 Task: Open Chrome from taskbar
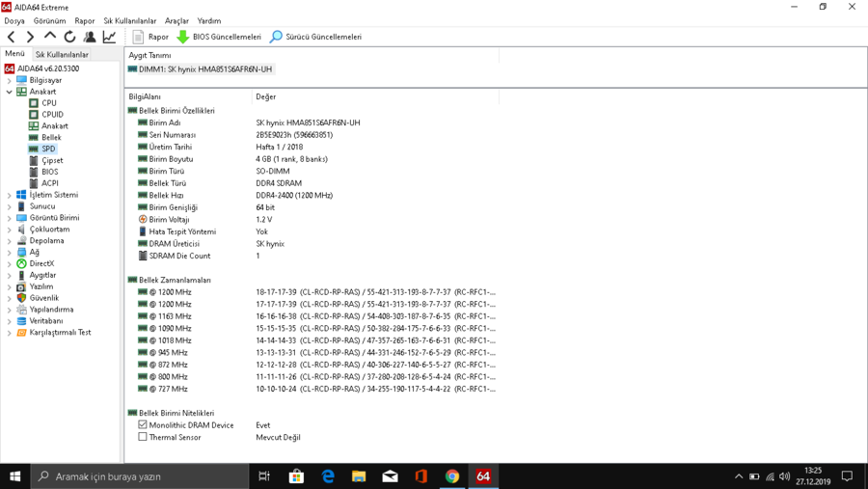click(452, 476)
